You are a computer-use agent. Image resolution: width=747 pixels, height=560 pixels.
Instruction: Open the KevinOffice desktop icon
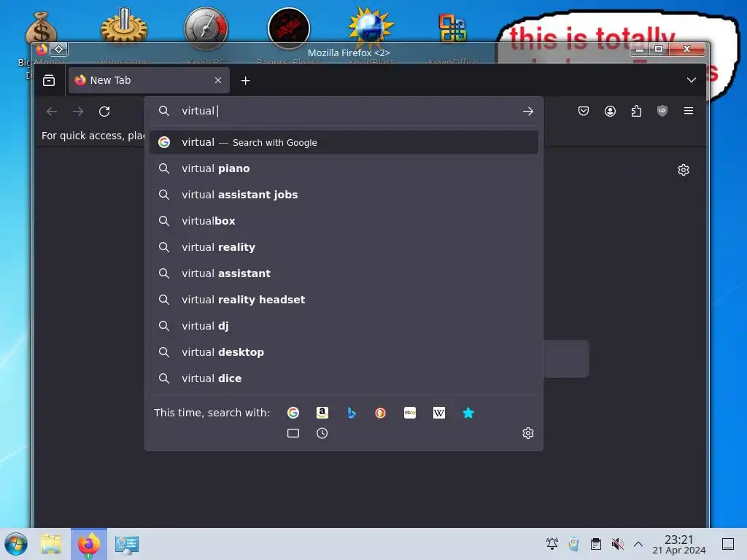coord(452,28)
